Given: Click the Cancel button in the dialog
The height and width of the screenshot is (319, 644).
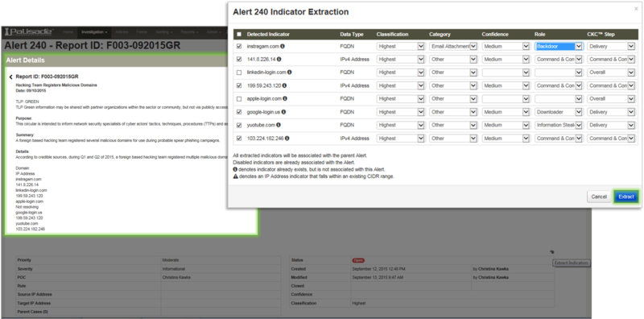Looking at the screenshot, I should (x=599, y=197).
